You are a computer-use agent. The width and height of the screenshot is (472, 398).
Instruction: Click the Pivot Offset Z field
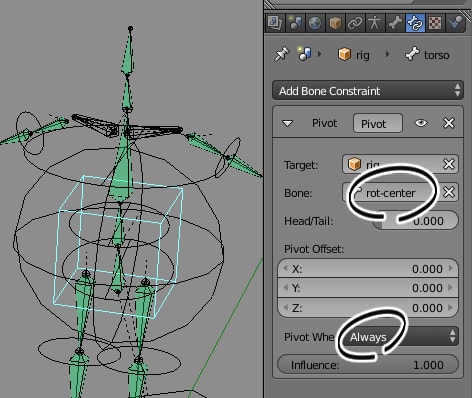(x=368, y=307)
